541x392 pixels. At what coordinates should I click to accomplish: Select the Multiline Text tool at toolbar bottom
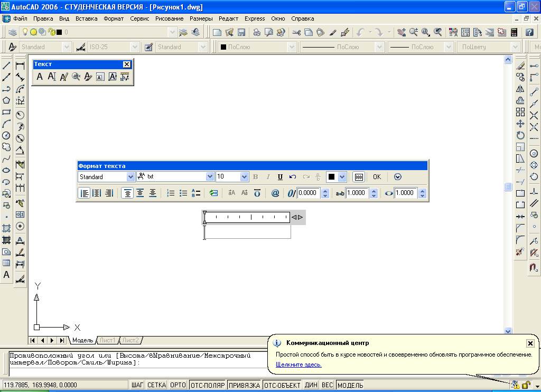6,275
